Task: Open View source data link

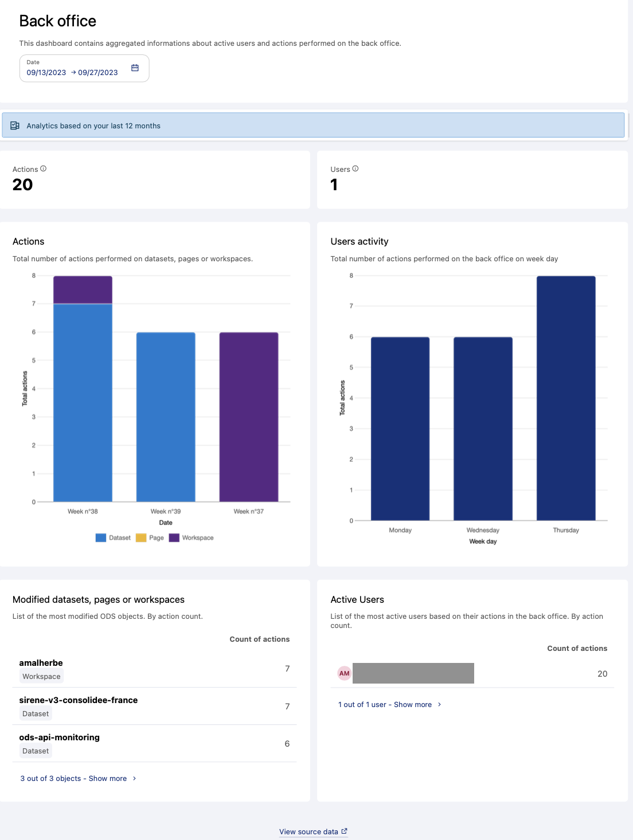Action: (x=308, y=831)
